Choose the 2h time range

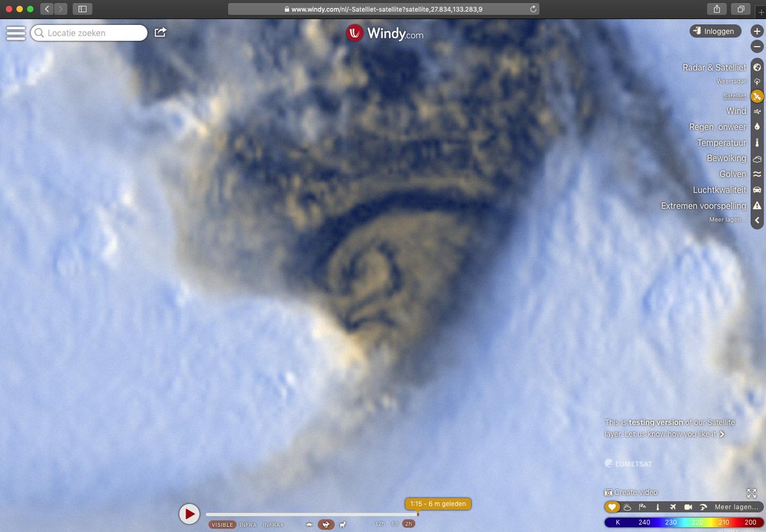[409, 524]
